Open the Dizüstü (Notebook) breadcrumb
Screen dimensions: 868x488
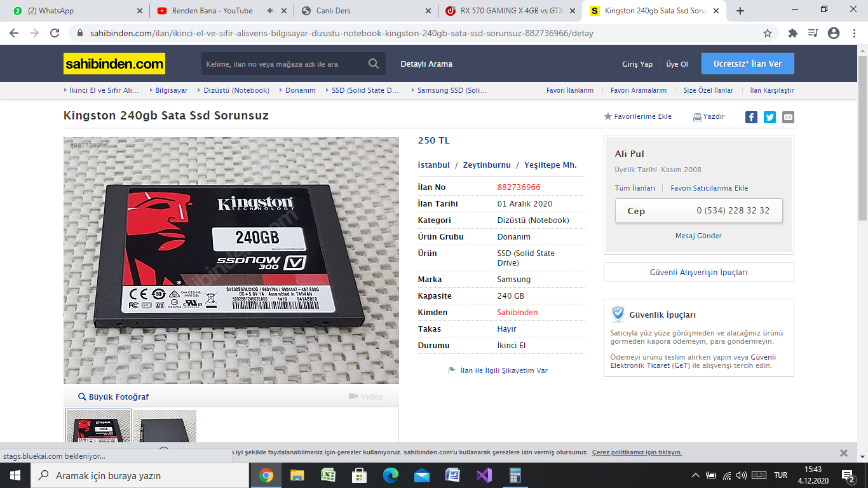click(x=236, y=90)
